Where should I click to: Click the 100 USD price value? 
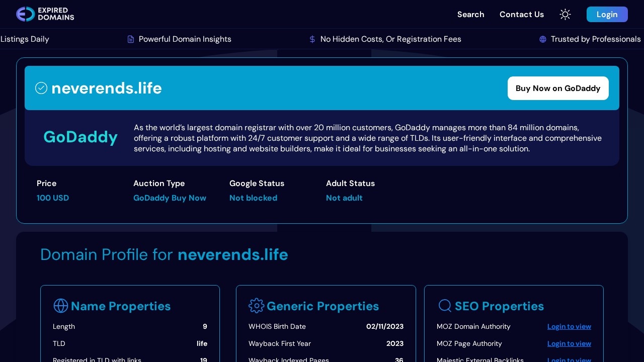53,198
